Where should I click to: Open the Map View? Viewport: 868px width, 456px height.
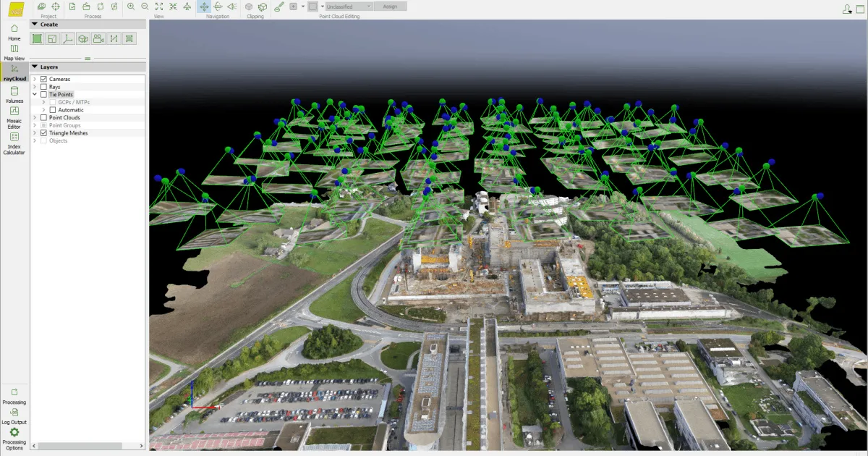[x=14, y=50]
